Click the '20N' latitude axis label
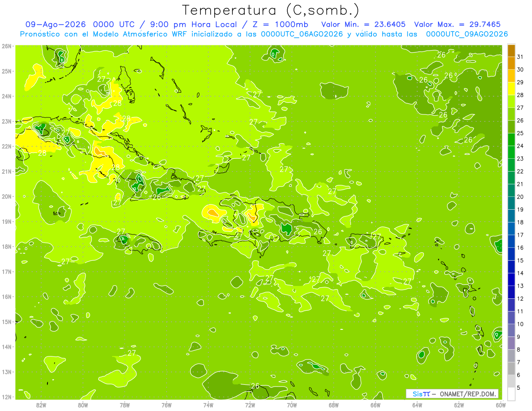532x411 pixels. [6, 196]
